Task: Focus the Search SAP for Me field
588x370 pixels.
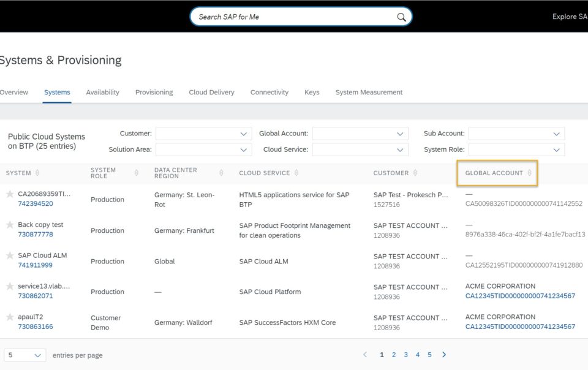Action: click(x=301, y=17)
